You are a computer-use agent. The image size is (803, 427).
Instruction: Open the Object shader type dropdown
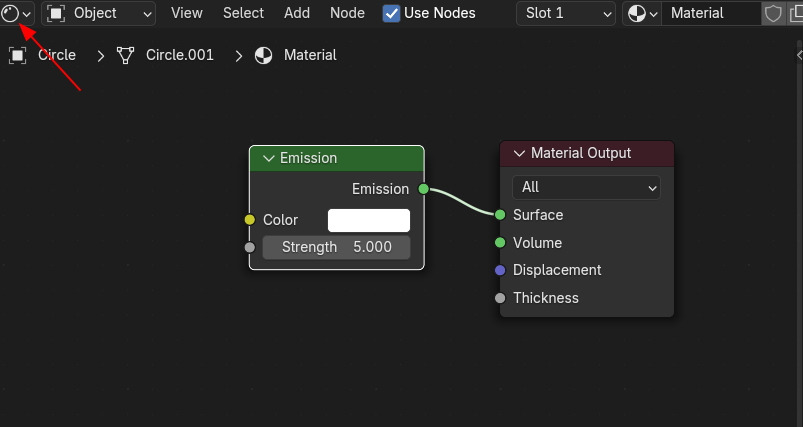coord(98,14)
